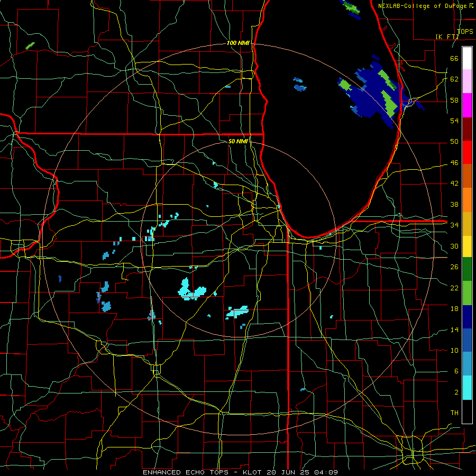Image resolution: width=476 pixels, height=476 pixels.
Task: Click the light pink legend swatch
Action: coord(467,81)
